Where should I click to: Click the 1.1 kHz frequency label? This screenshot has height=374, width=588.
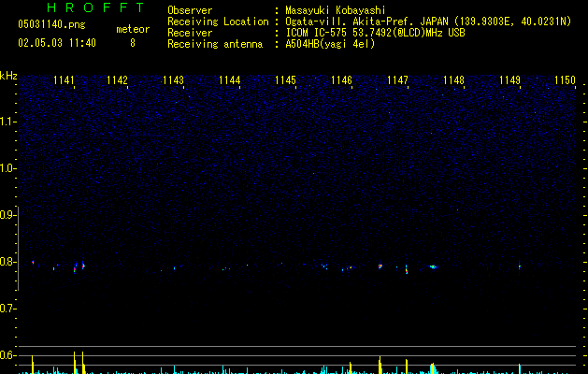[7, 122]
